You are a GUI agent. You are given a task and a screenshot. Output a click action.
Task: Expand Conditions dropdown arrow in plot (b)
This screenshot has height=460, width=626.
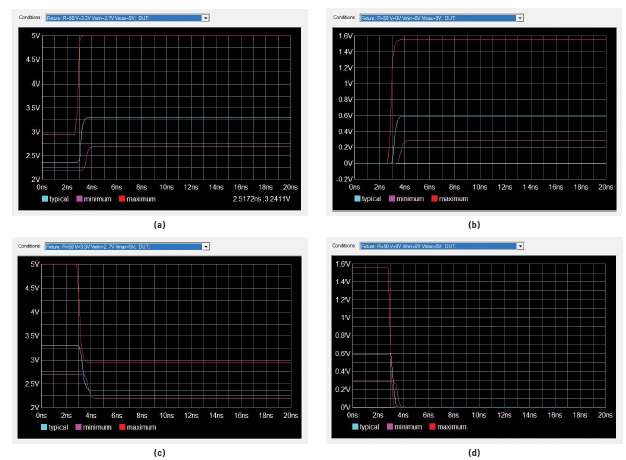pos(520,18)
